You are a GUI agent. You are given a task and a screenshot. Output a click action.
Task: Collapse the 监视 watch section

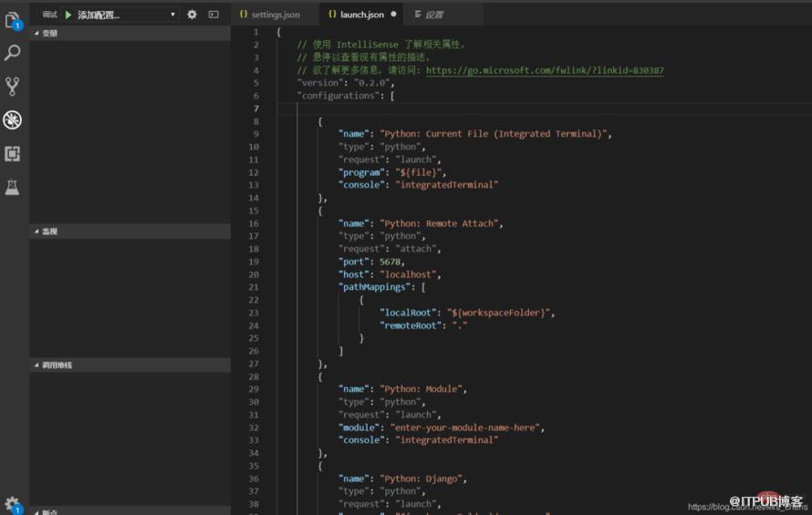130,232
